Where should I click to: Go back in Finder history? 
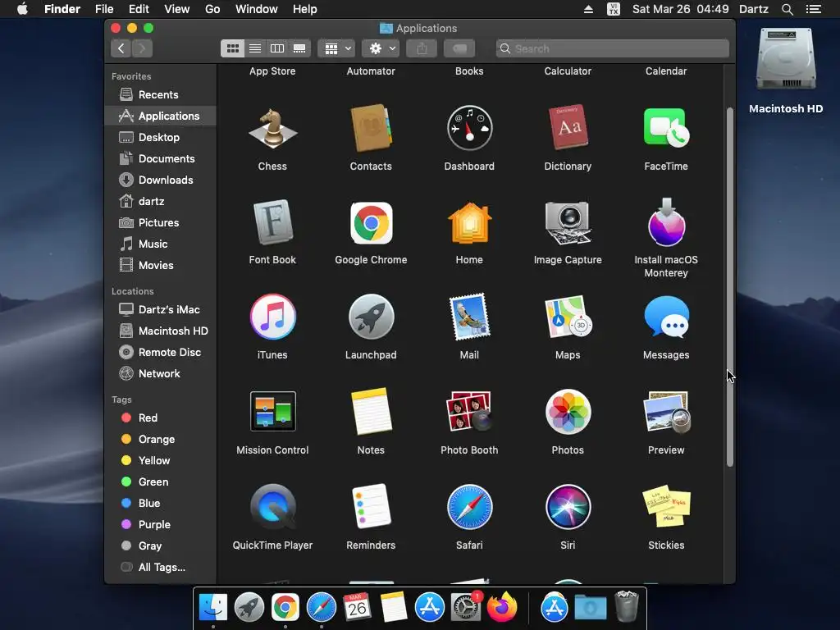(121, 48)
